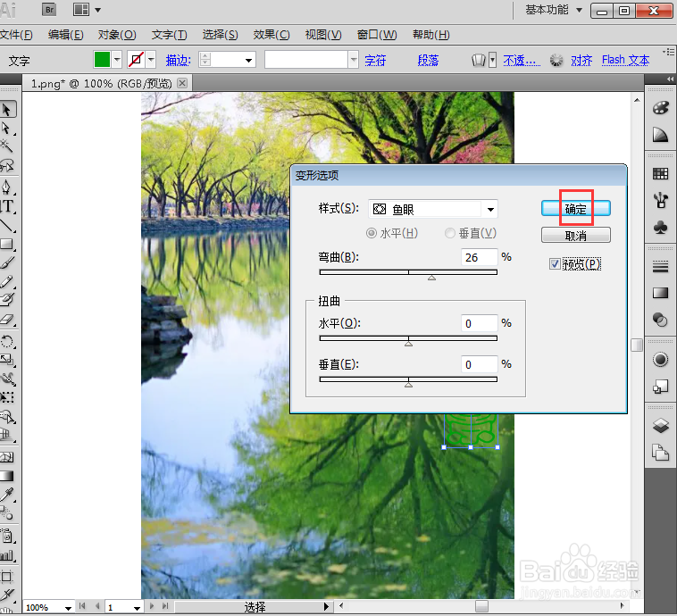Toggle the 预览(P) checkbox
The width and height of the screenshot is (677, 616).
555,263
